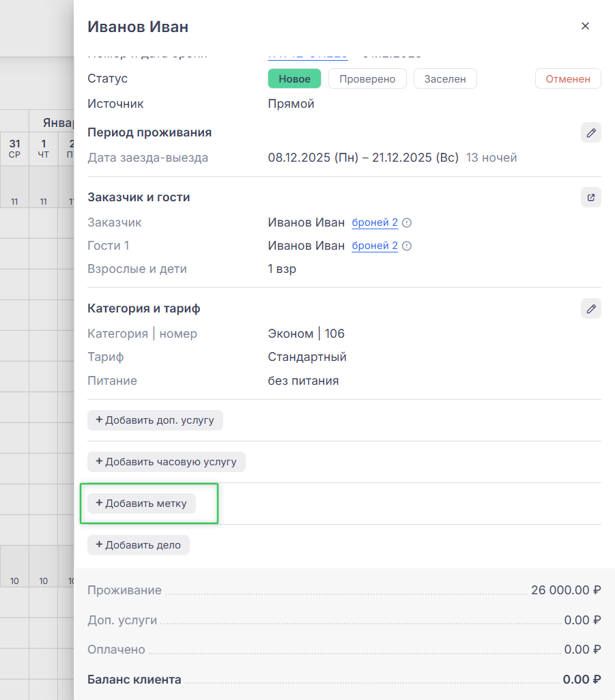Edit Период проживания with pencil icon
Screen dimensions: 615x700
[590, 132]
